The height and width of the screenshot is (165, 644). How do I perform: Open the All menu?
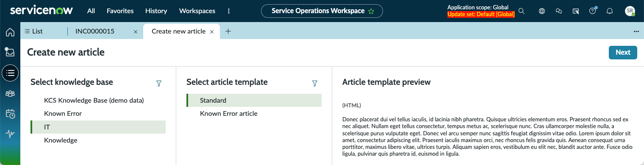coord(91,11)
